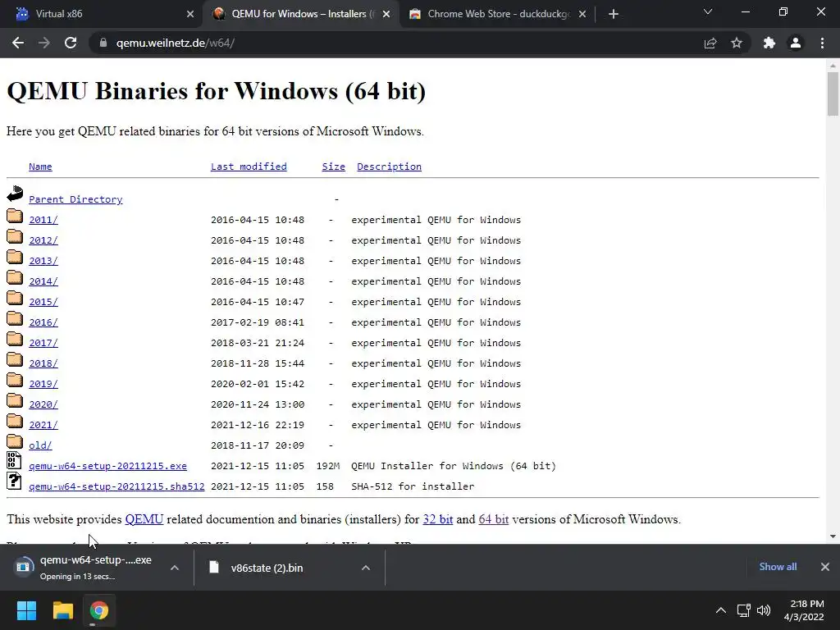Share this page using the share icon
The height and width of the screenshot is (630, 840).
coord(710,43)
